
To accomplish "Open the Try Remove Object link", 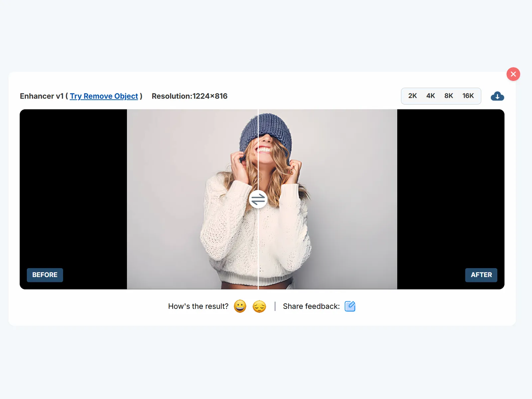I will pyautogui.click(x=104, y=96).
